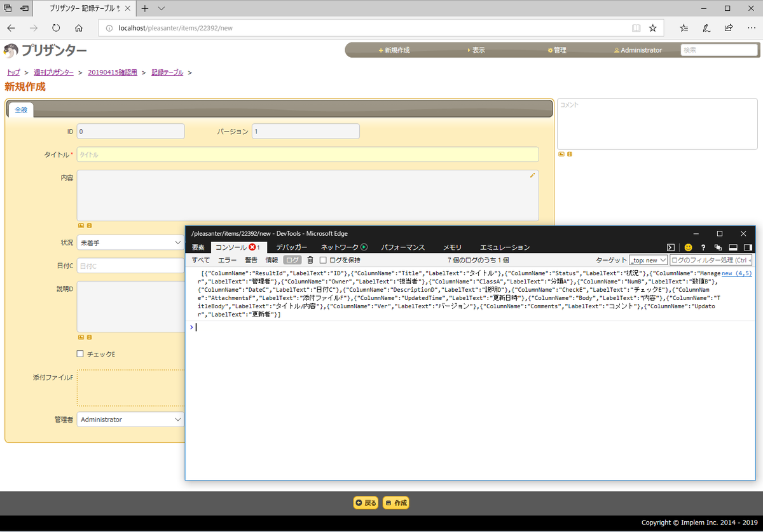Switch to DevTools メモリ tab
The width and height of the screenshot is (763, 532).
(x=452, y=247)
